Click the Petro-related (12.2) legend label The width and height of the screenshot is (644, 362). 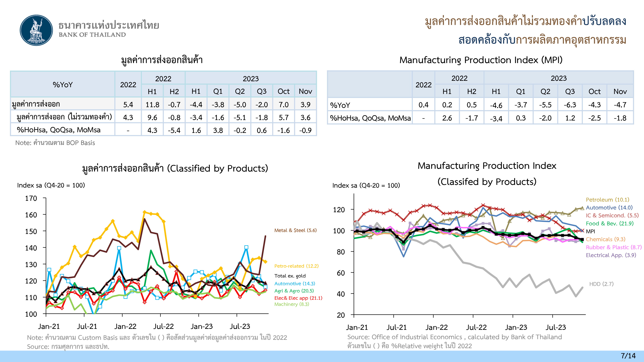point(296,266)
